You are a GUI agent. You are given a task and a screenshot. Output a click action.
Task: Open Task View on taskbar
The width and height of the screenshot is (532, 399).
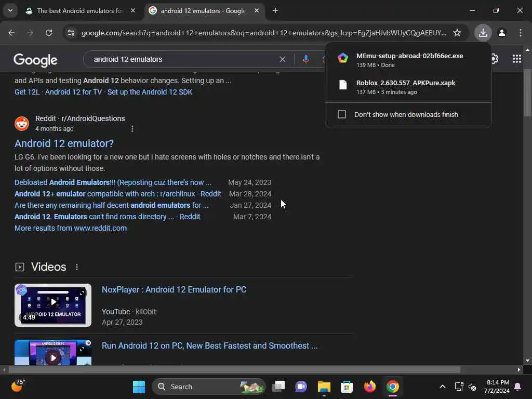278,387
